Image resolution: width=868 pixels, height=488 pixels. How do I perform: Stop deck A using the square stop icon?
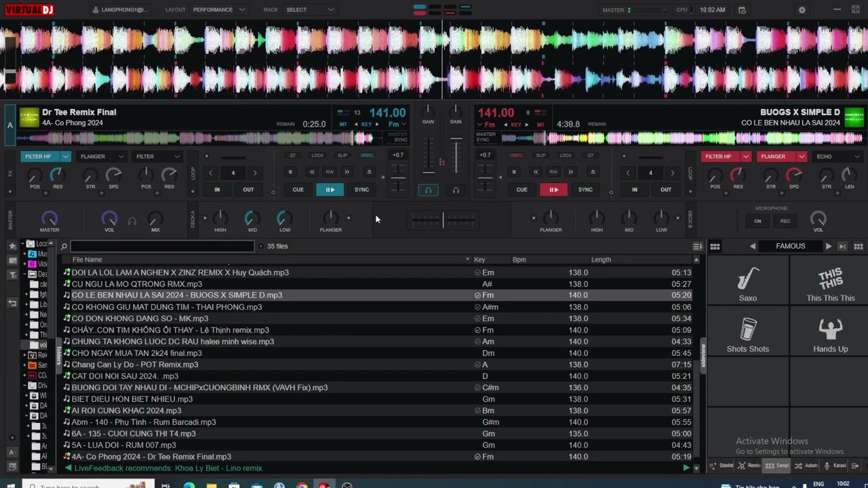point(290,172)
